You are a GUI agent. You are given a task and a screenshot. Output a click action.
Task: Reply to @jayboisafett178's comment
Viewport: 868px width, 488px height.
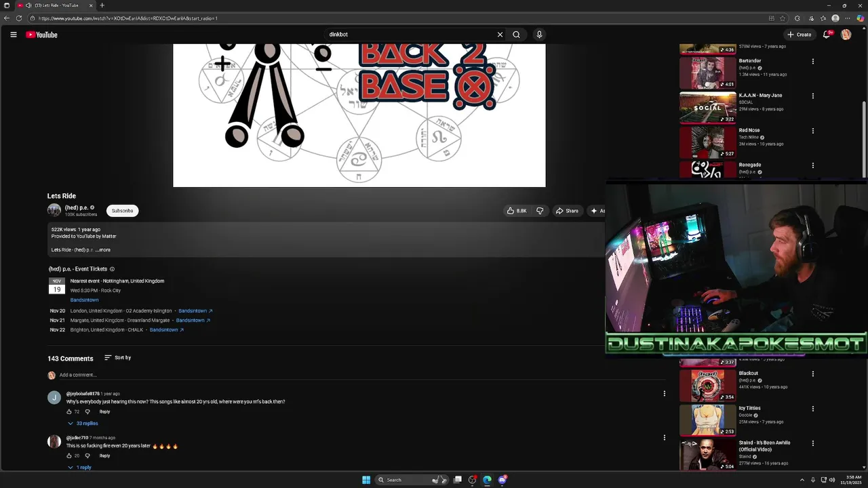click(104, 411)
